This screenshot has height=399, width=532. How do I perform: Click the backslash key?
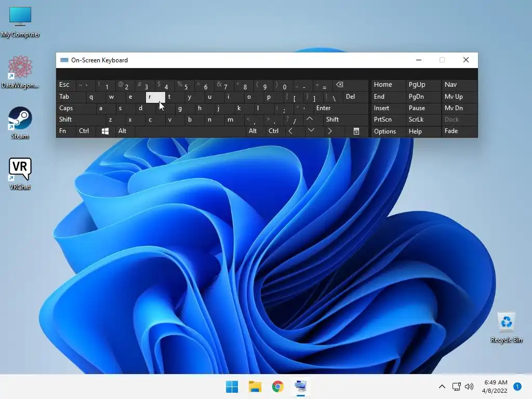coord(333,97)
